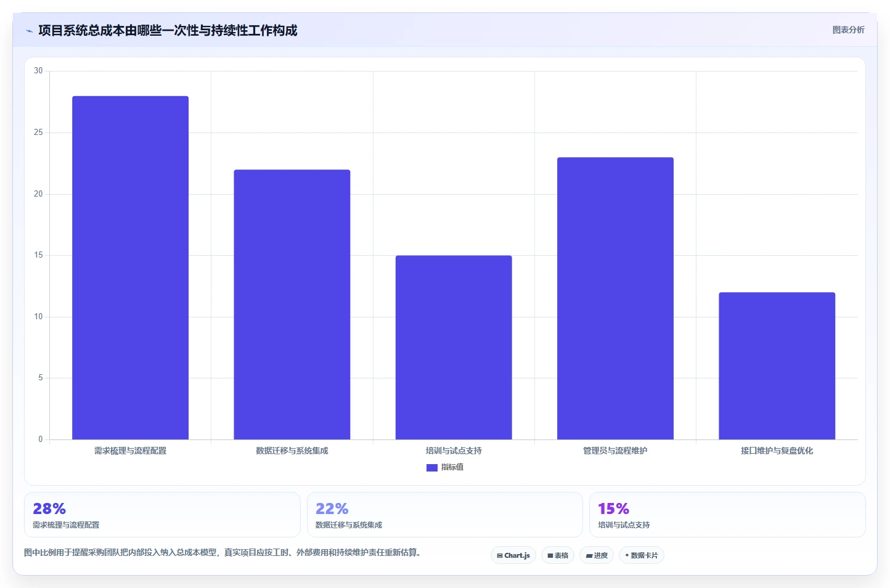
Task: Click the chart title 项目系统总成本由哪些一次性与持续性工作构成
Action: pyautogui.click(x=168, y=30)
